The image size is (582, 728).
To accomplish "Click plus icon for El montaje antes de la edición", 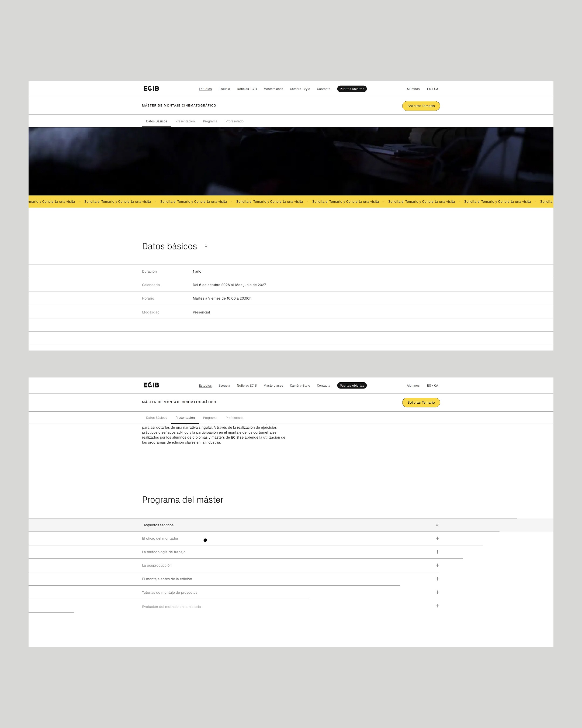I will tap(437, 579).
